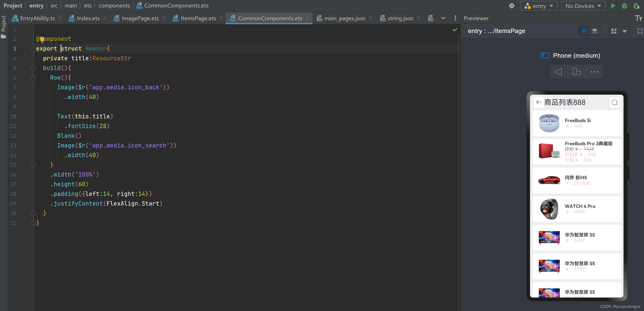Click the fold end marker on line 21

point(33,223)
